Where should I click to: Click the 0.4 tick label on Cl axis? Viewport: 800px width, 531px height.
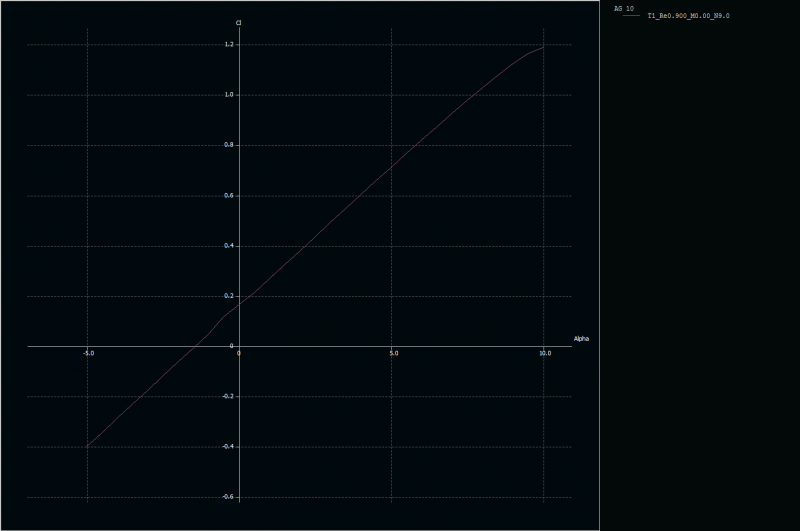229,245
